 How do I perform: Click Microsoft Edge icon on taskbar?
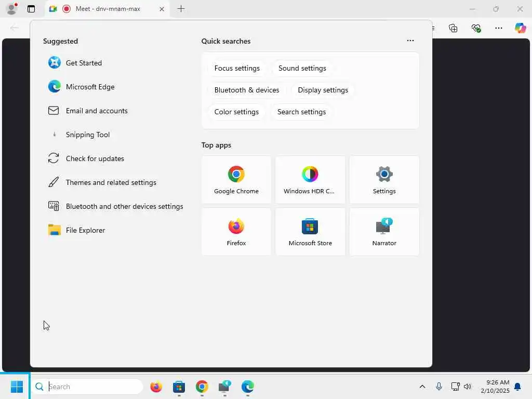pos(248,387)
